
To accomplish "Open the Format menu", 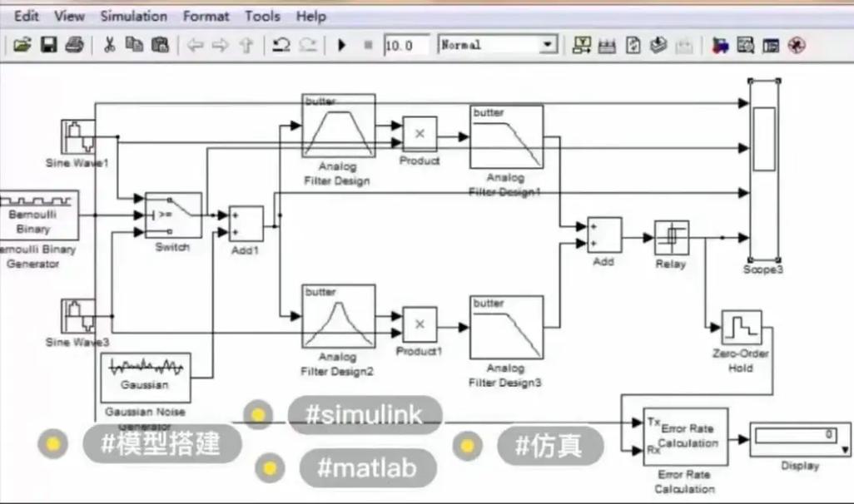I will coord(206,15).
